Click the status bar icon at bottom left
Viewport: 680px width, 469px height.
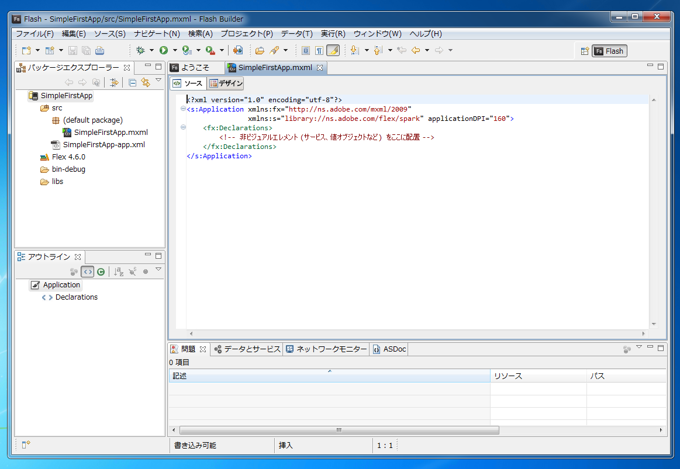point(26,444)
